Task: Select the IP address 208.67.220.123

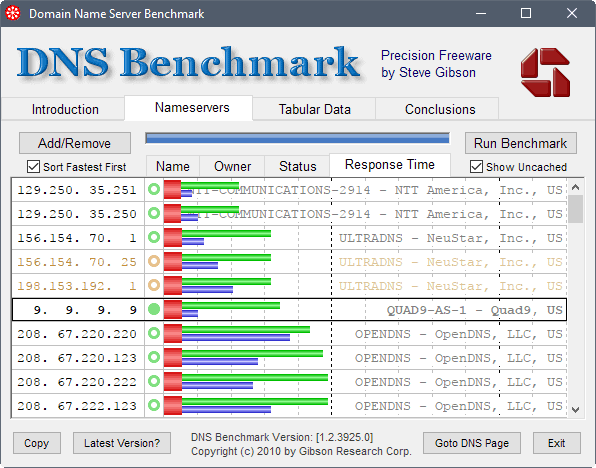Action: click(77, 358)
